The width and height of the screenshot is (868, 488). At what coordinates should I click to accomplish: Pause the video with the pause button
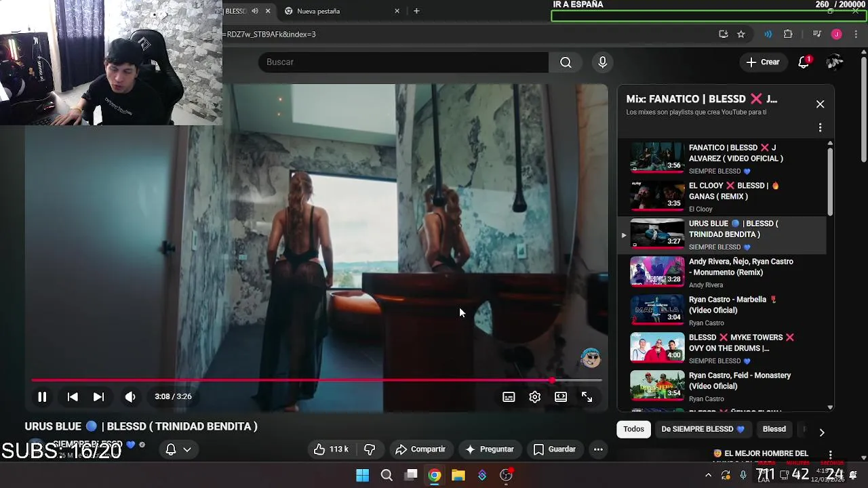(x=42, y=397)
